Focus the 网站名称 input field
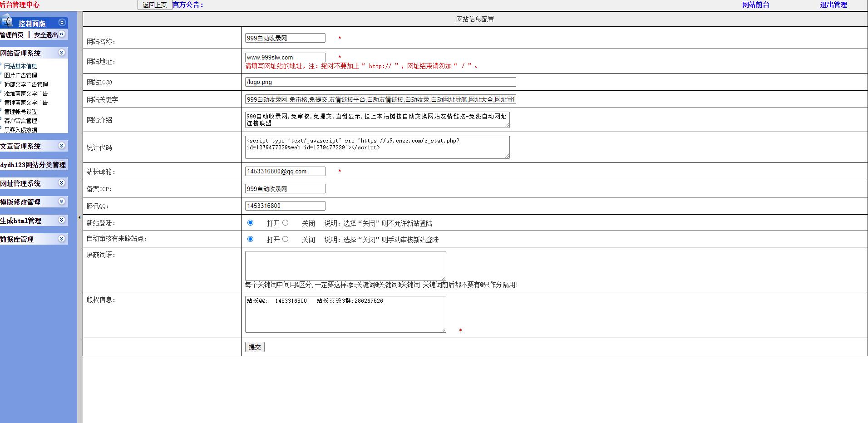Image resolution: width=868 pixels, height=423 pixels. click(285, 38)
